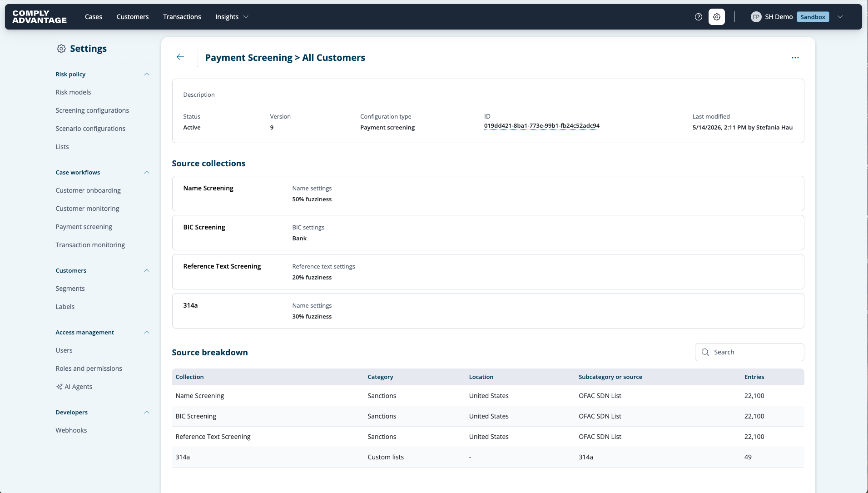Open the Name Screening collection card
The width and height of the screenshot is (868, 493).
(x=488, y=194)
